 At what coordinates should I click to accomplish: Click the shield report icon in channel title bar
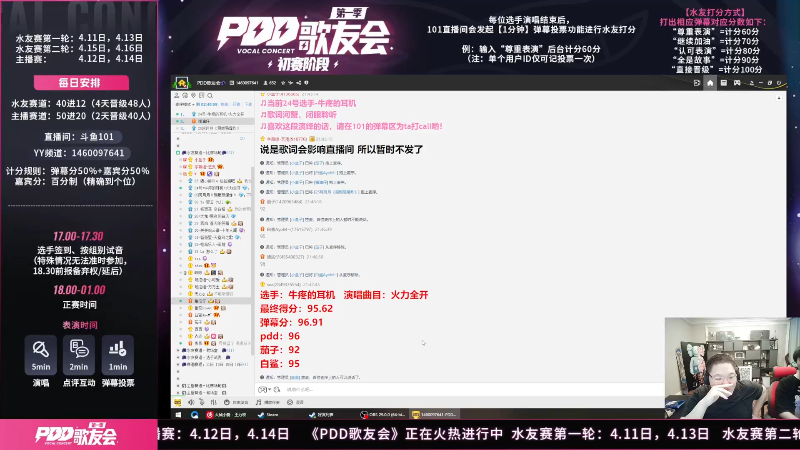(306, 83)
